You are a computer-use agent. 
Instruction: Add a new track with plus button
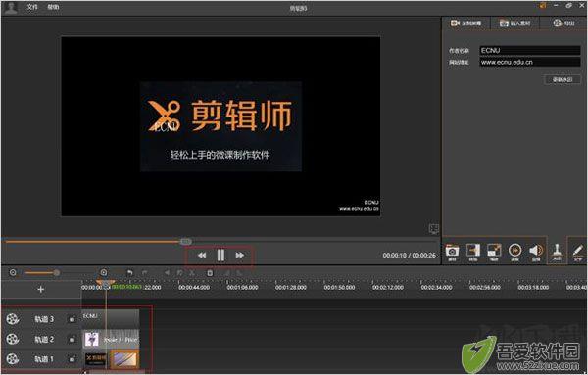point(41,289)
